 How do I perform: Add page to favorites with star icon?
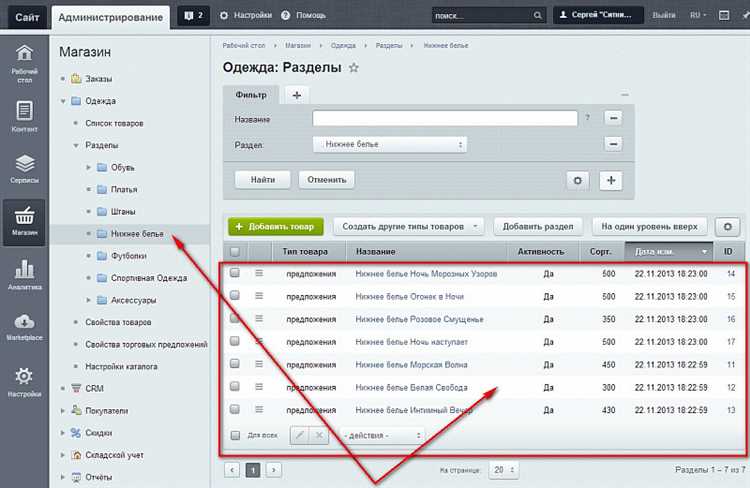(x=353, y=68)
